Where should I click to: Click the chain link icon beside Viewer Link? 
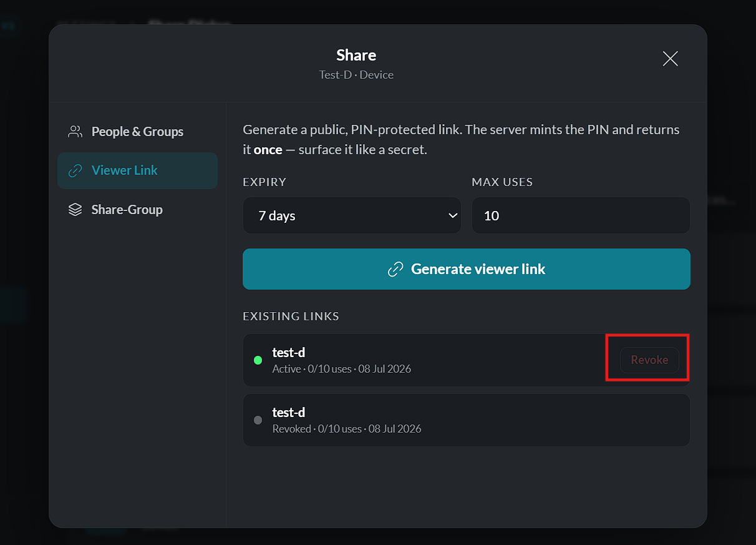(x=75, y=170)
